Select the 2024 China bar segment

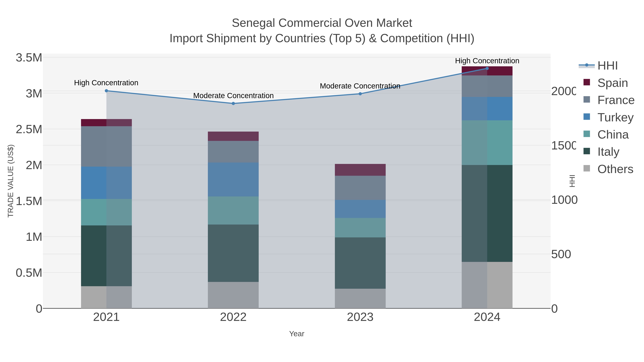[x=487, y=143]
